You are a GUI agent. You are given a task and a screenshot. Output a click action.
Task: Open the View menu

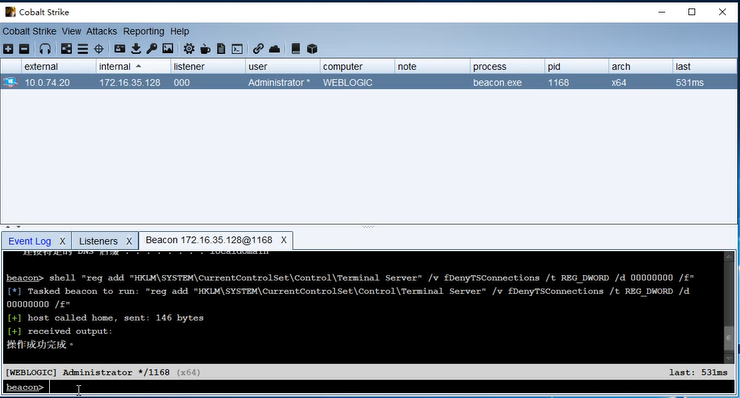pos(71,31)
